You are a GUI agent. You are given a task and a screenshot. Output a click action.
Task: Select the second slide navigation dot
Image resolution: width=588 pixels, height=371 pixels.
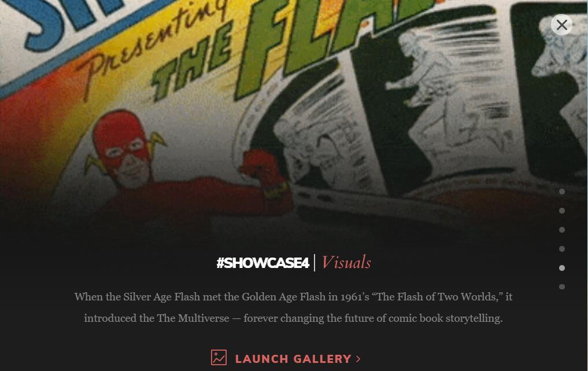[562, 211]
